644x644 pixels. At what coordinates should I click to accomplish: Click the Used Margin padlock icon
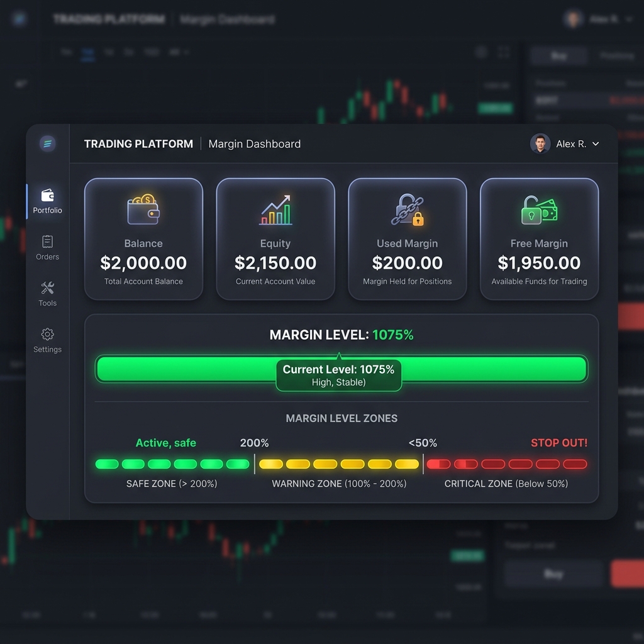pyautogui.click(x=408, y=209)
